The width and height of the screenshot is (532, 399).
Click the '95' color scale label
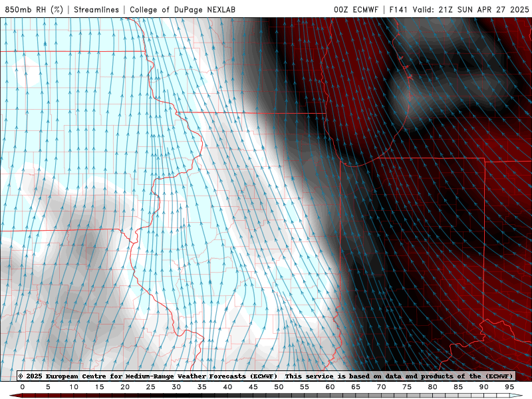509,387
